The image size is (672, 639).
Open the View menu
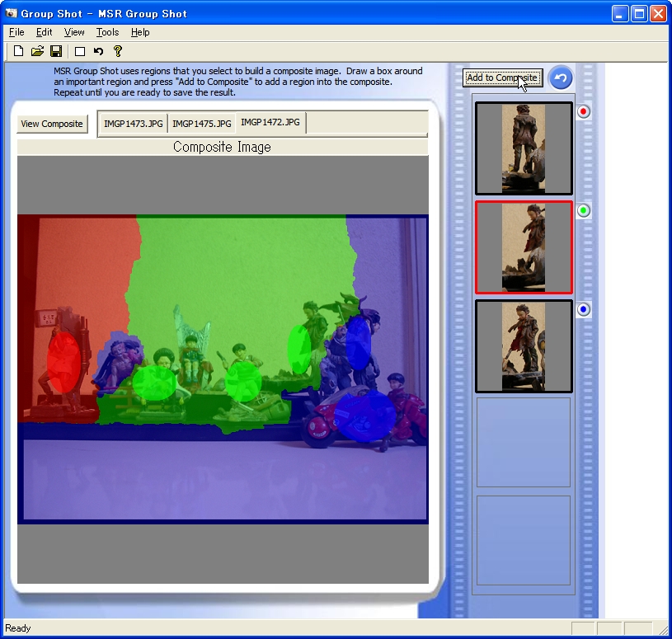click(x=74, y=32)
